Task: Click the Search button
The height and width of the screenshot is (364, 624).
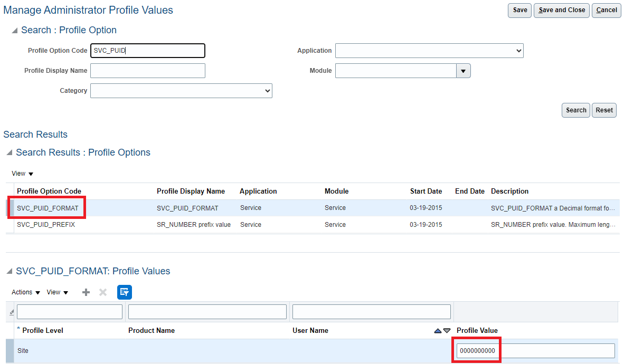Action: pyautogui.click(x=575, y=110)
